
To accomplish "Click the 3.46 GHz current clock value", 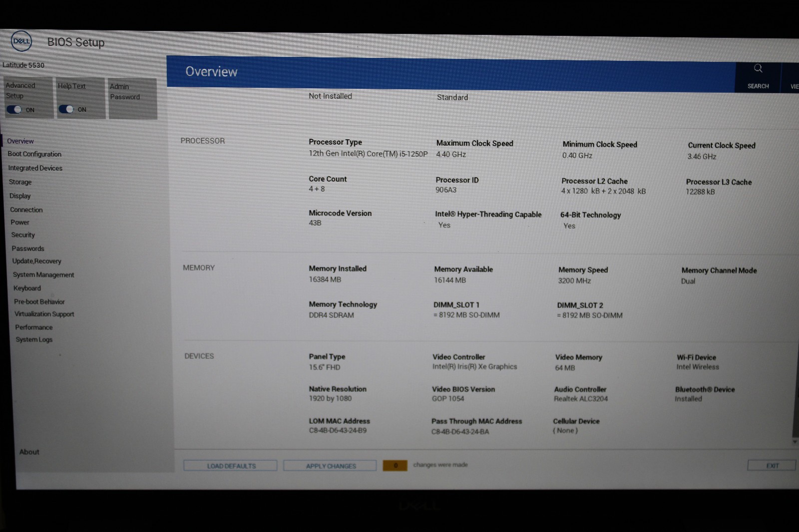I will click(702, 157).
